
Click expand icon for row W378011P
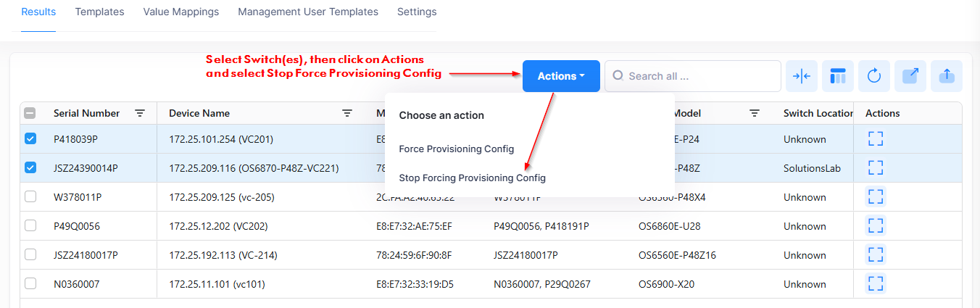click(876, 197)
